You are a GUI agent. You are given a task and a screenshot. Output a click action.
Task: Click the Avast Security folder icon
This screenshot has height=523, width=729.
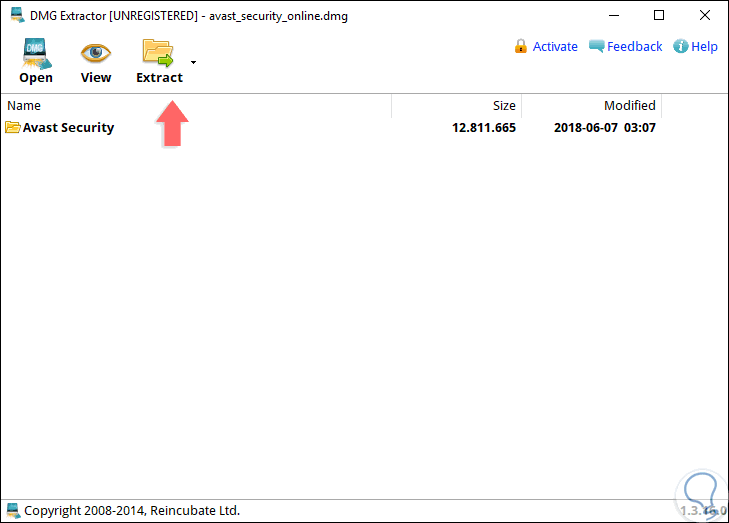point(13,127)
